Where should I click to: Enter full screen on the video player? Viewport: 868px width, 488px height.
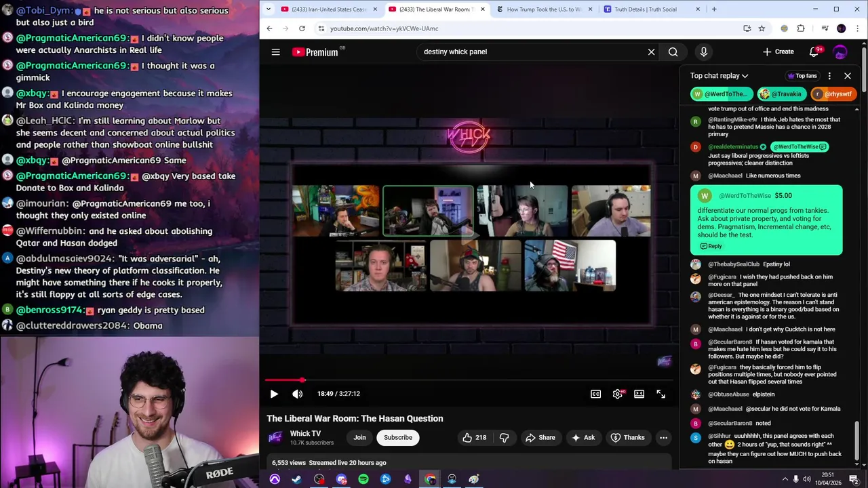coord(661,394)
